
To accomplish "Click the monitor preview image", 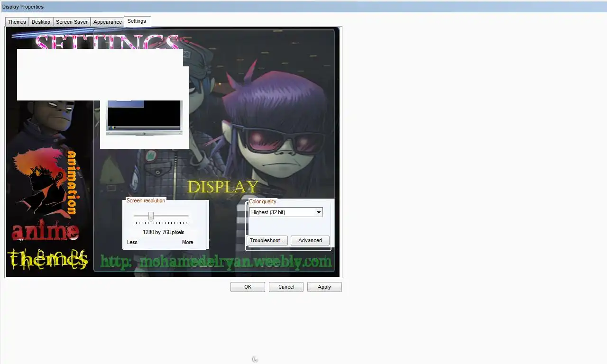I will [x=144, y=118].
